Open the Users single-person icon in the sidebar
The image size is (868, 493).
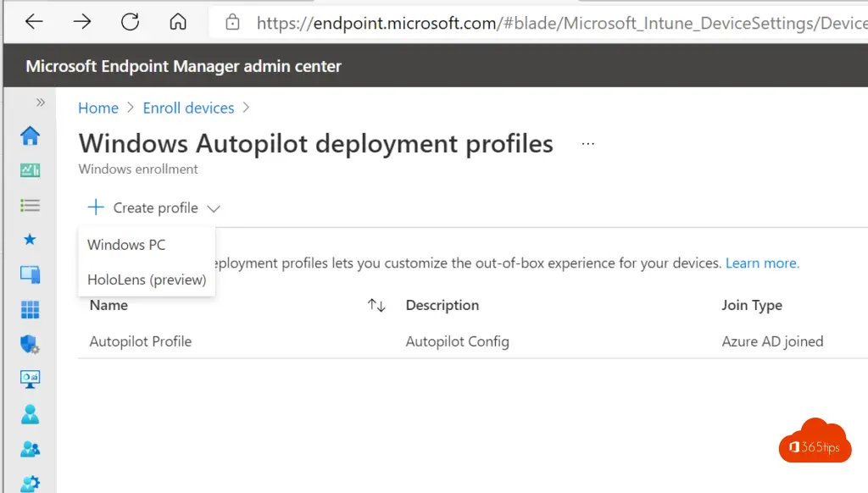tap(30, 414)
